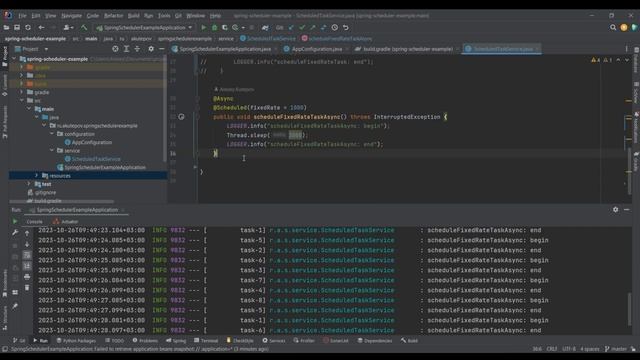Viewport: 640px width, 360px height.
Task: Open AppConfiguration class in project tree
Action: [x=88, y=142]
